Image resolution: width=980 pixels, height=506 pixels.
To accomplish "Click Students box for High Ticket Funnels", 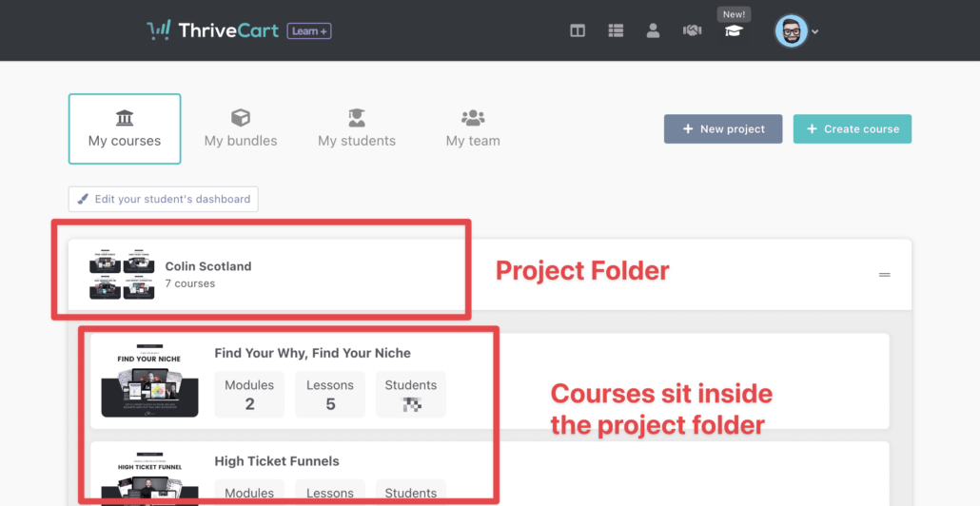I will pos(411,493).
